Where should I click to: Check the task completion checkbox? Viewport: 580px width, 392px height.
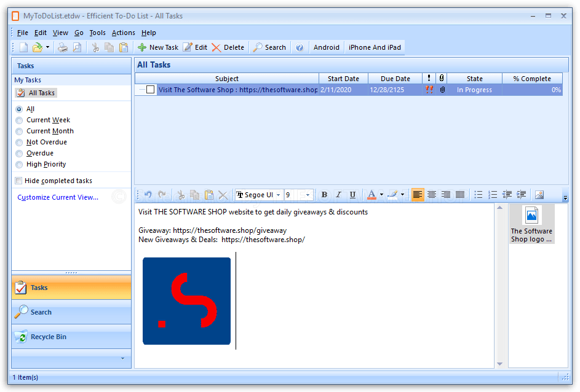click(150, 90)
